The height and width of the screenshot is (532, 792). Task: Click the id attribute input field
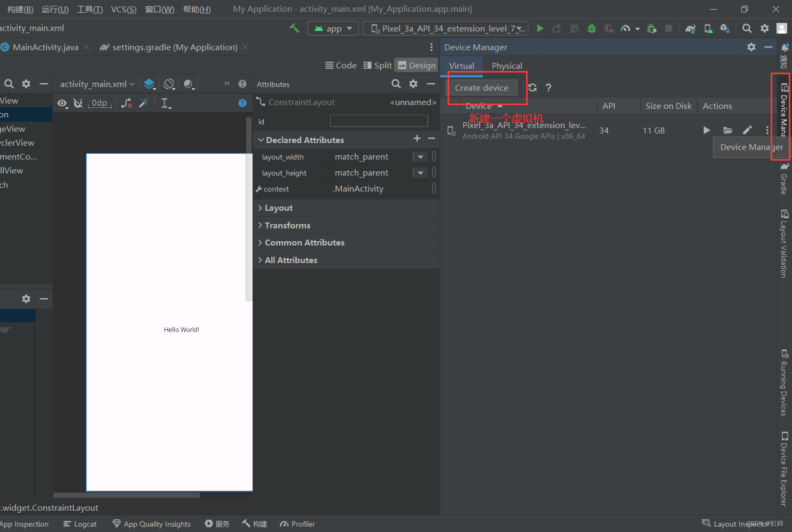pos(379,121)
